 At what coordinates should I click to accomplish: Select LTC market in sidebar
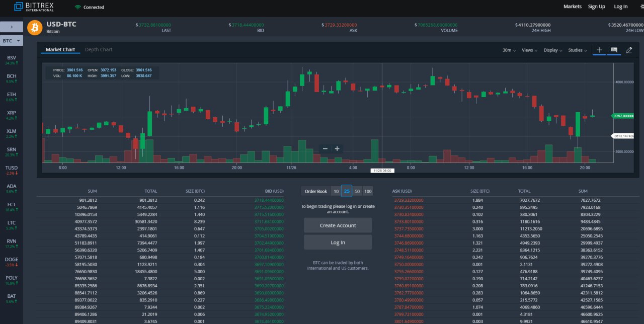click(12, 225)
